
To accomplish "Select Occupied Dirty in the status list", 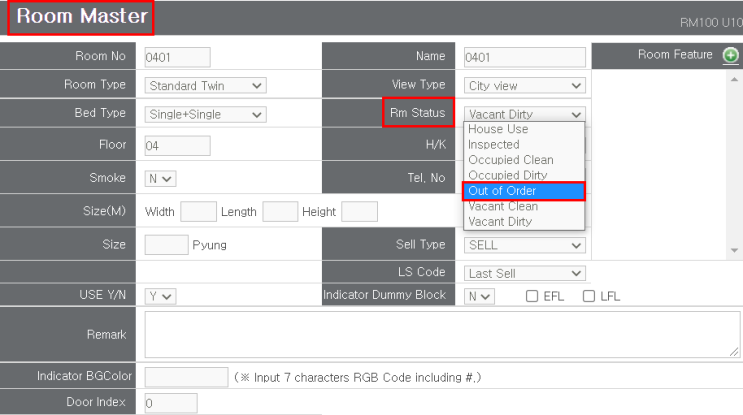I will (524, 175).
